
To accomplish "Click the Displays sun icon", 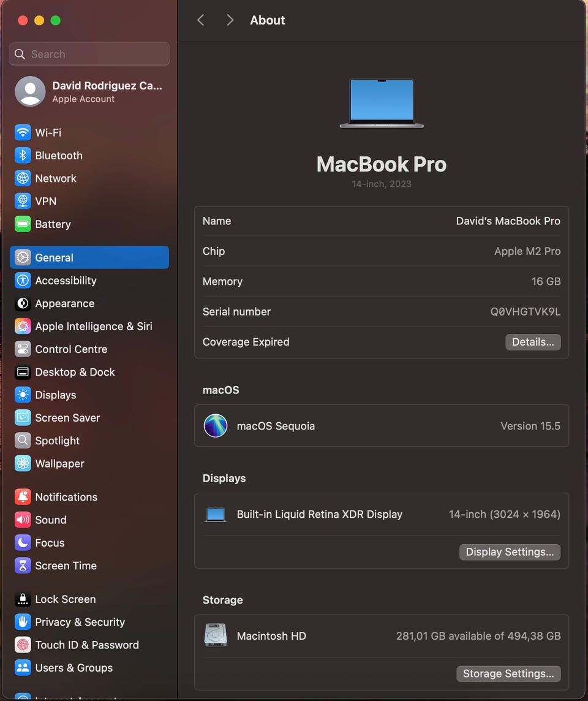I will click(23, 395).
